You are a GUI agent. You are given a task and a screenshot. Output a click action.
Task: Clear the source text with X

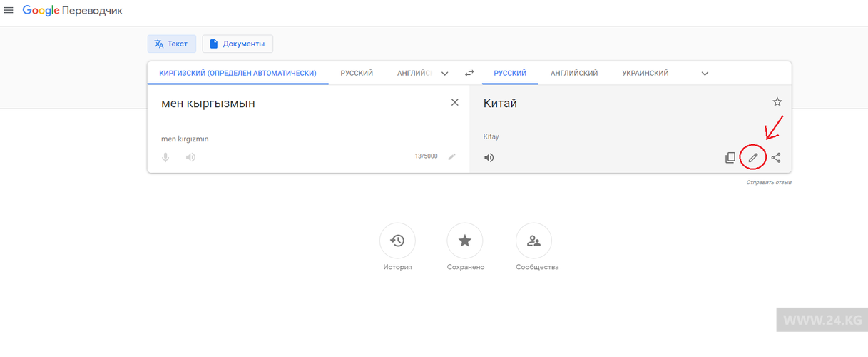coord(455,103)
